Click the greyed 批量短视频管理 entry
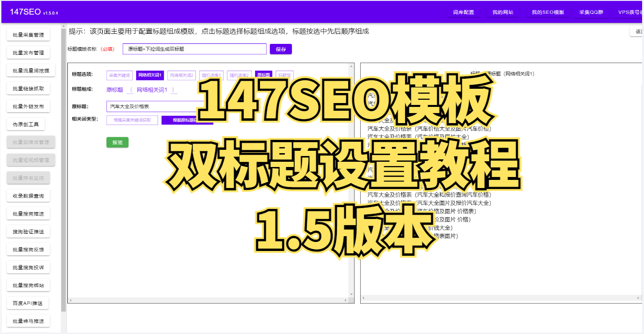The image size is (644, 334). tap(31, 160)
